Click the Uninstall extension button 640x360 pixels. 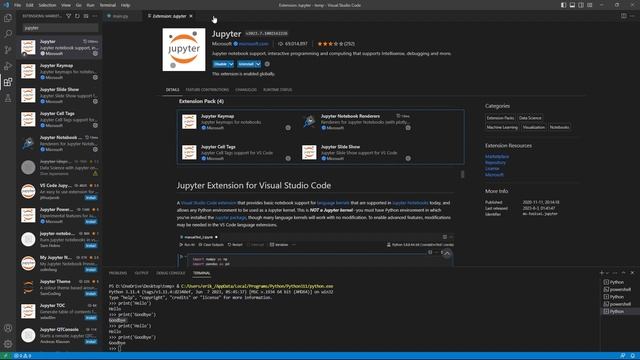246,64
